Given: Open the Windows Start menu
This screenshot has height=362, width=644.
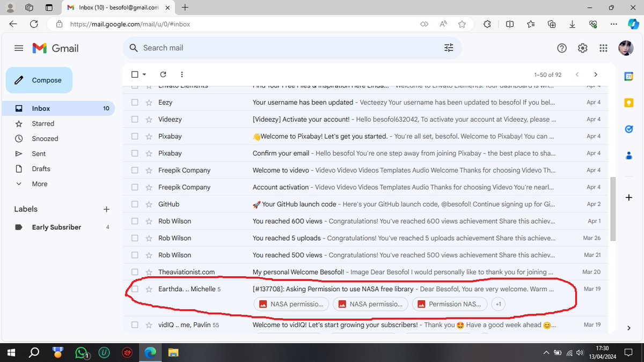Looking at the screenshot, I should click(x=11, y=352).
